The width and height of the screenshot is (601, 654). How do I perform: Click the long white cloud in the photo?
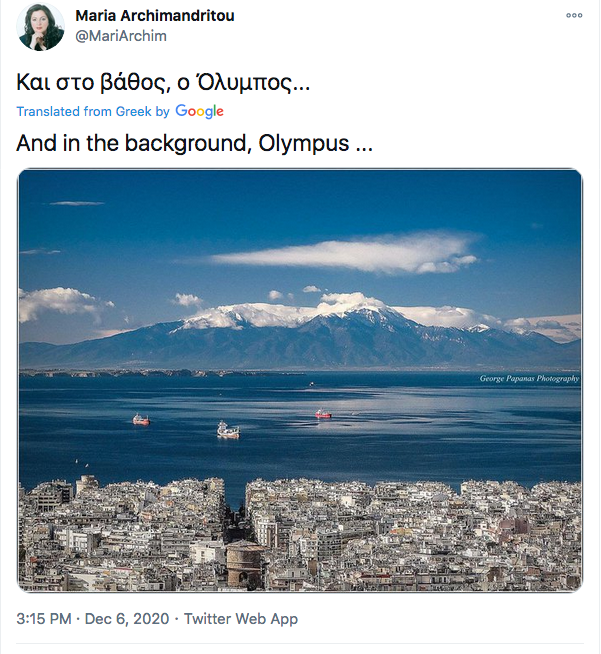[x=345, y=251]
